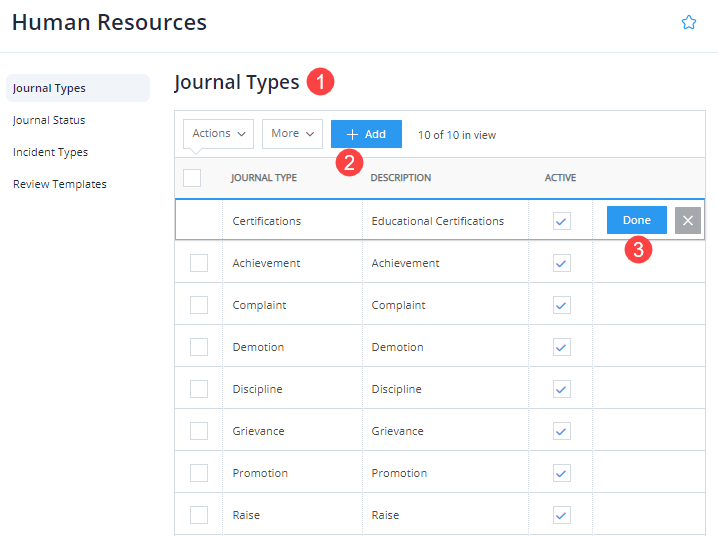Click the Human Resources page title
Image resolution: width=718 pixels, height=536 pixels.
coord(109,22)
